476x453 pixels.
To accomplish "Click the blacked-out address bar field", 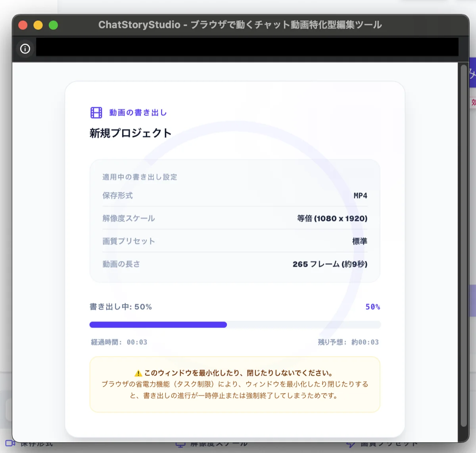I will [247, 47].
